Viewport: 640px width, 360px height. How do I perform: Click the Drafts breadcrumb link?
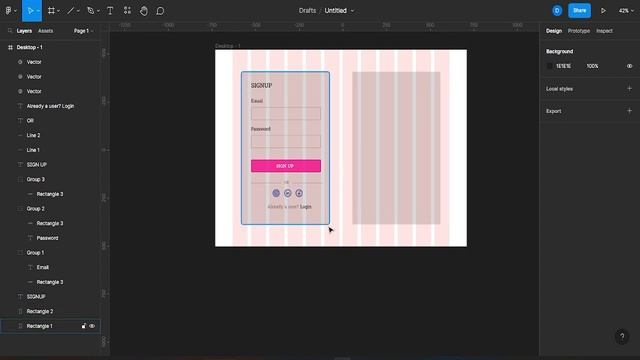tap(307, 11)
